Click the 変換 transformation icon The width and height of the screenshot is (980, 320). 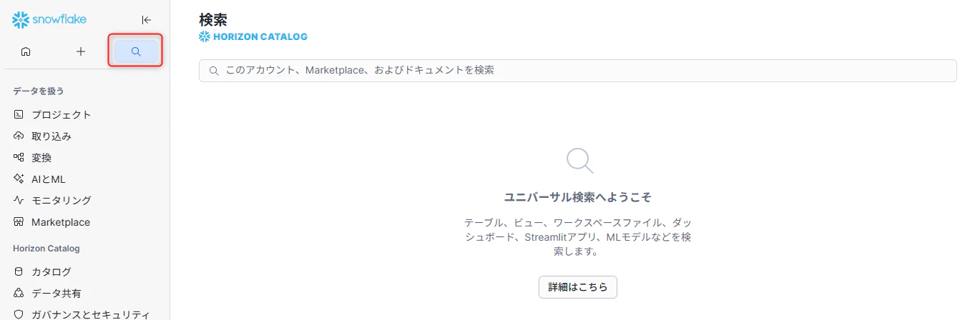coord(19,157)
